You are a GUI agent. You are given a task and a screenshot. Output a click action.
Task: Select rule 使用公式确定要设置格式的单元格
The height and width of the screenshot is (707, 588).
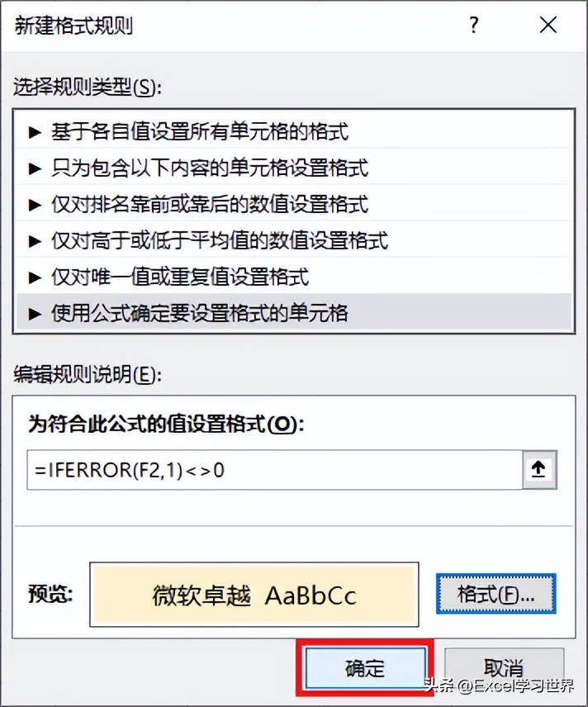(x=200, y=313)
